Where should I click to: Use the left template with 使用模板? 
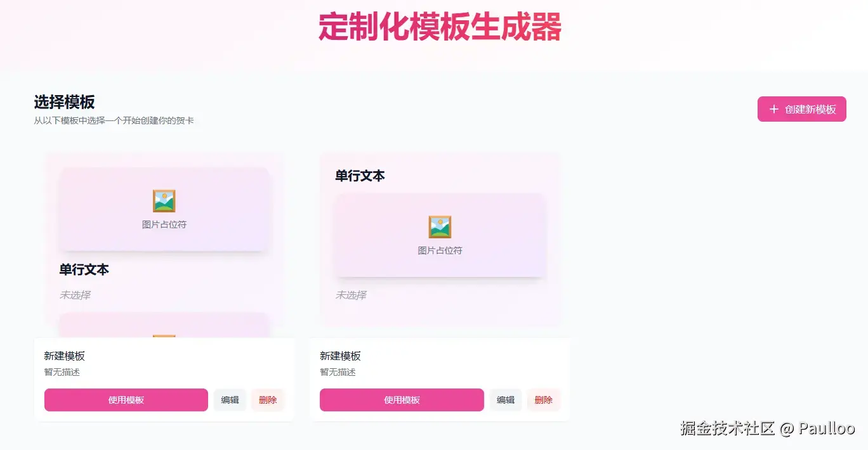(126, 400)
